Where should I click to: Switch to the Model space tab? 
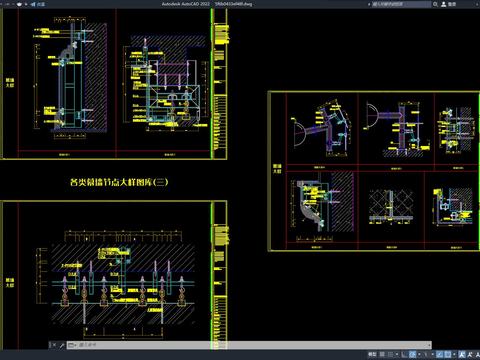pyautogui.click(x=372, y=354)
